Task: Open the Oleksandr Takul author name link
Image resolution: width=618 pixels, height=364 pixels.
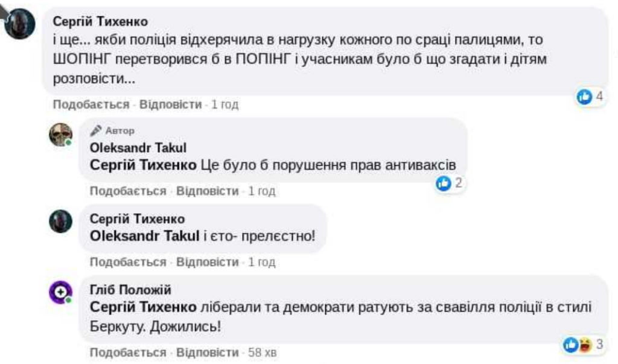Action: [x=138, y=148]
